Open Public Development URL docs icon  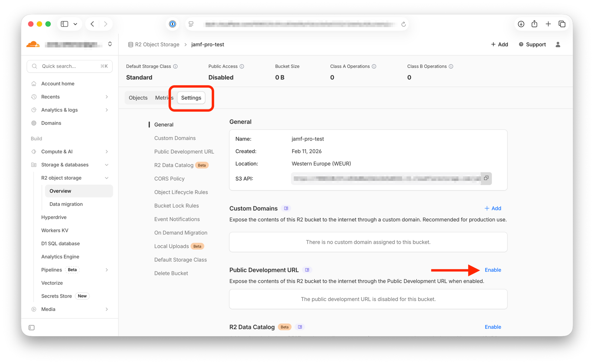click(x=307, y=270)
